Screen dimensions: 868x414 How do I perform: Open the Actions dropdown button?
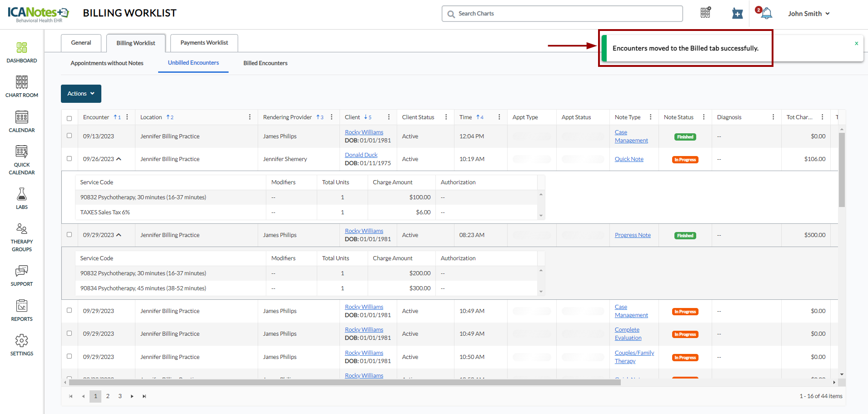[81, 94]
